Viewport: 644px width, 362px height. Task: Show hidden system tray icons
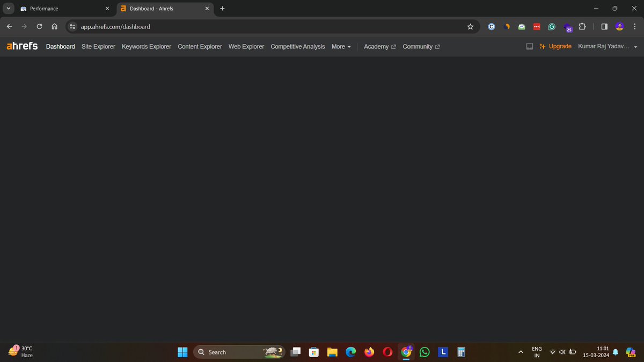click(x=521, y=352)
